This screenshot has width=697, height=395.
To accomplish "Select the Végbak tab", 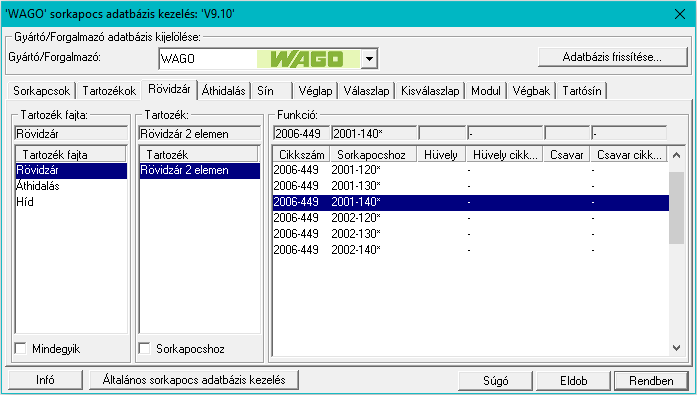I will [531, 91].
